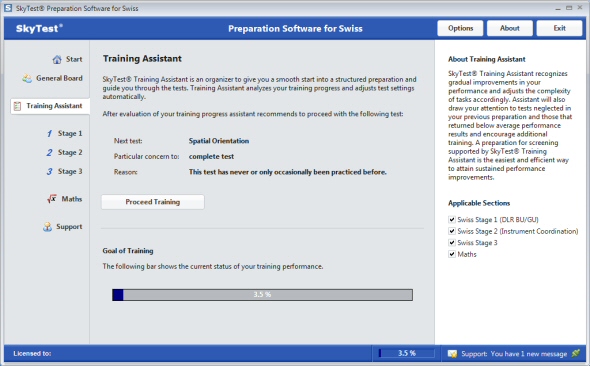Click the 'Particular concern to:' label

click(146, 156)
